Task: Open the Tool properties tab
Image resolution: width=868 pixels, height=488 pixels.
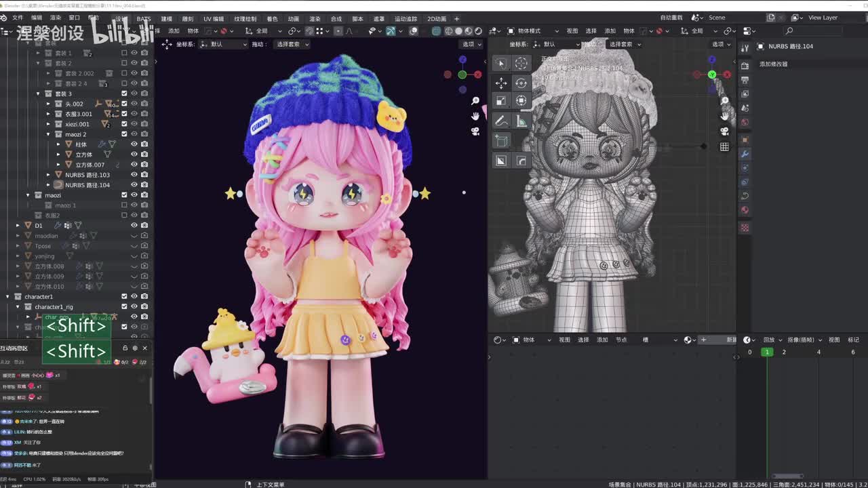Action: coord(745,47)
